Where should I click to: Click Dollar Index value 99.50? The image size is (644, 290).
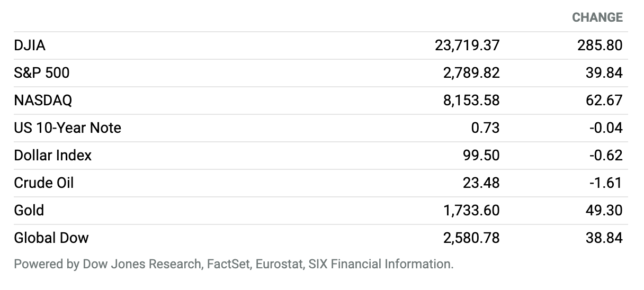(481, 156)
